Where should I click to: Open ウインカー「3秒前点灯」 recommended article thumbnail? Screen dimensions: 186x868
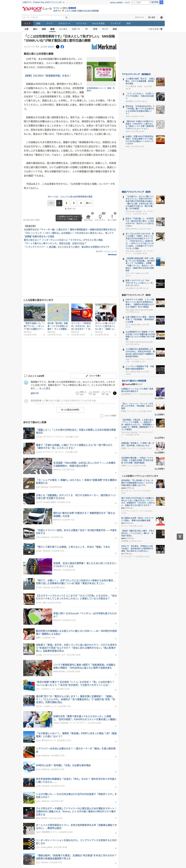(82, 312)
